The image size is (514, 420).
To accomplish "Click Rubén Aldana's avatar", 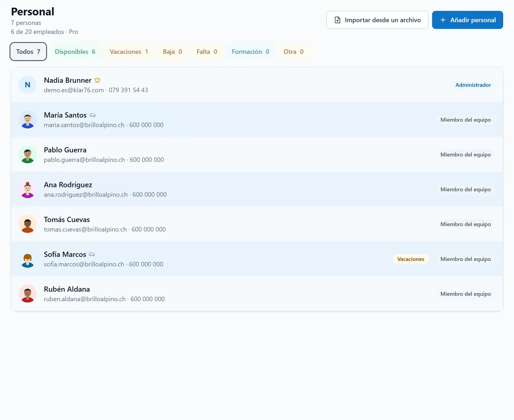I will (28, 294).
